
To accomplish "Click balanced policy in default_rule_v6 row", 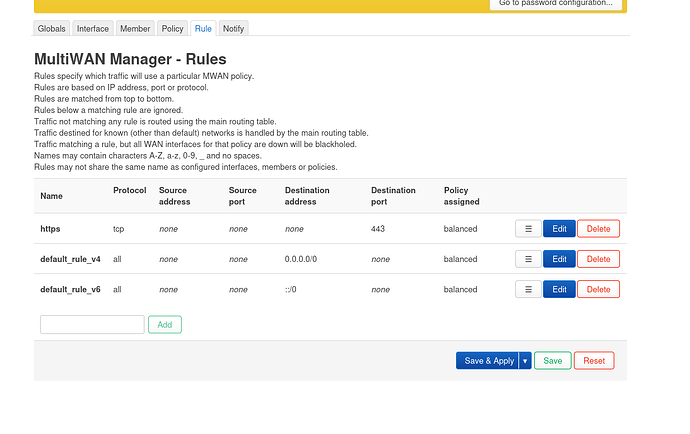I will [x=461, y=290].
